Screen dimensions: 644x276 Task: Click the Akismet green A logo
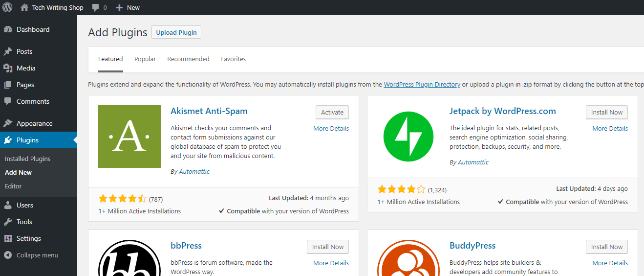tap(129, 137)
